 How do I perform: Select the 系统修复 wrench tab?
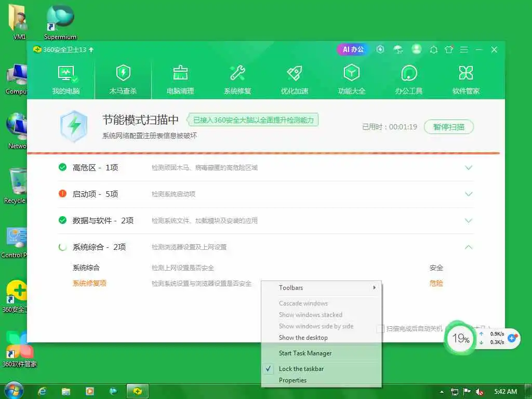237,80
